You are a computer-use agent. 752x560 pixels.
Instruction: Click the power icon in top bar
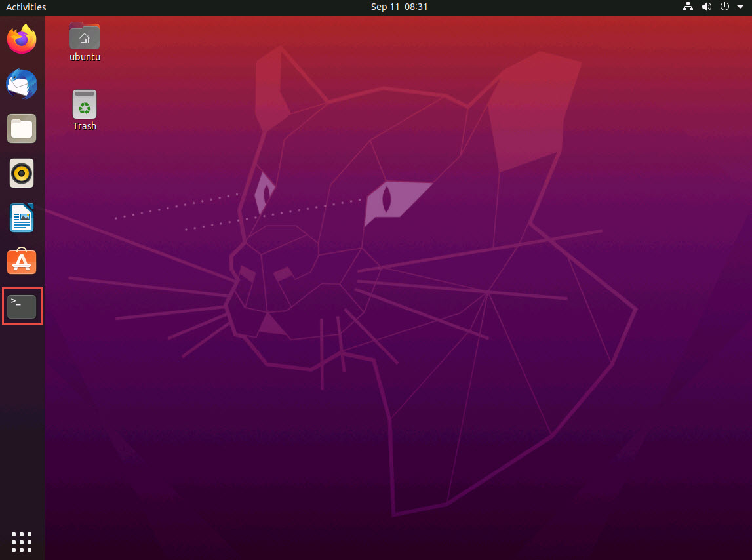tap(724, 7)
